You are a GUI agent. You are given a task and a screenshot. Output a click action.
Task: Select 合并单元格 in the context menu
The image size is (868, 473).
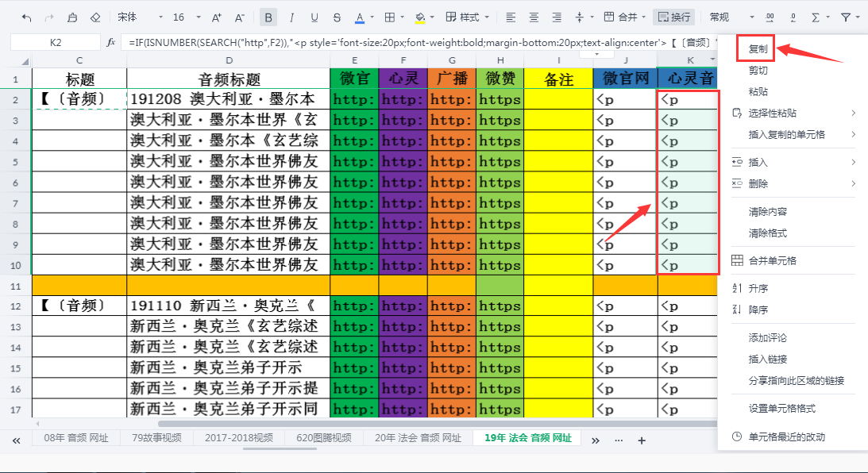(x=772, y=260)
